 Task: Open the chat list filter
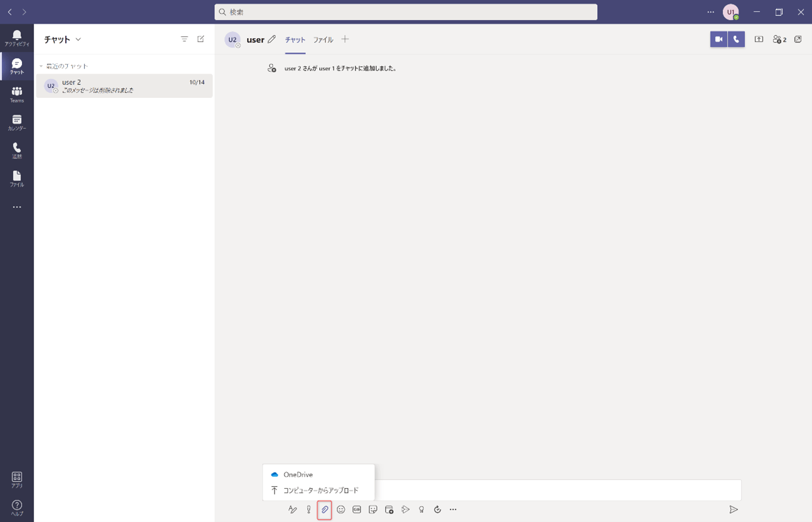[x=184, y=39]
